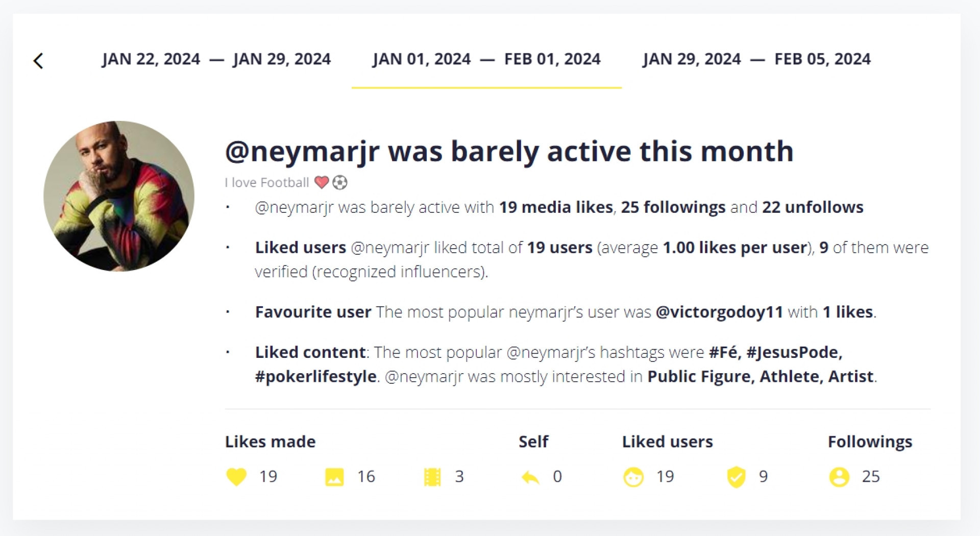Click the "22 unfollows" text
Screen dimensions: 980x536
tap(813, 207)
